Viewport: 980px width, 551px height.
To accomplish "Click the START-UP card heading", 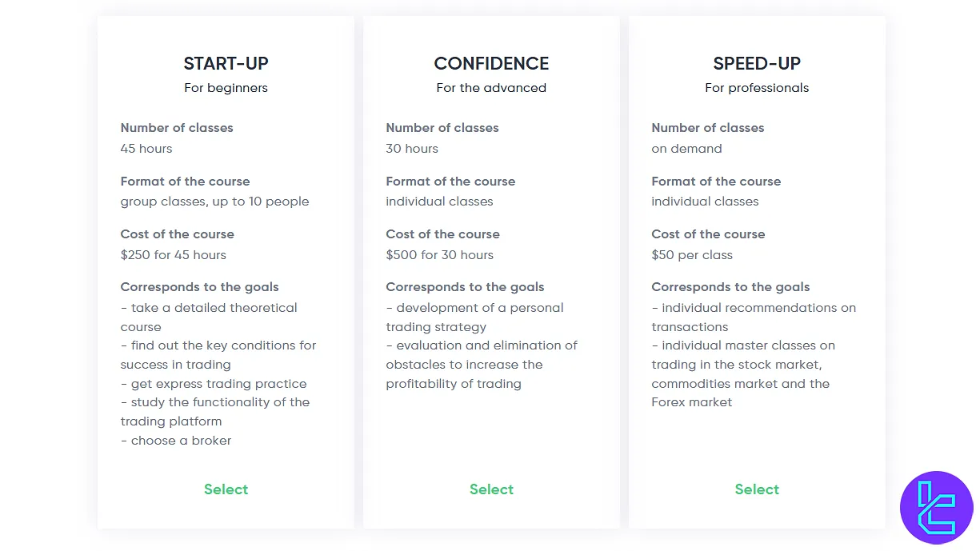I will (x=226, y=64).
